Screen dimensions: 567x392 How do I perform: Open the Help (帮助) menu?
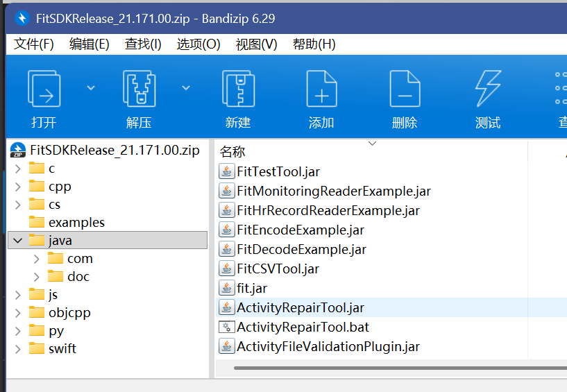(314, 44)
